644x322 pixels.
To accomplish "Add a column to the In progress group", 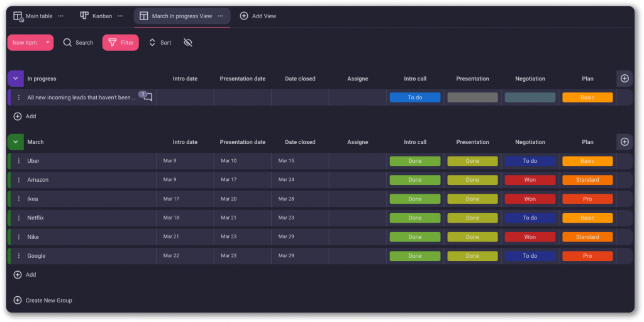I will pyautogui.click(x=625, y=79).
